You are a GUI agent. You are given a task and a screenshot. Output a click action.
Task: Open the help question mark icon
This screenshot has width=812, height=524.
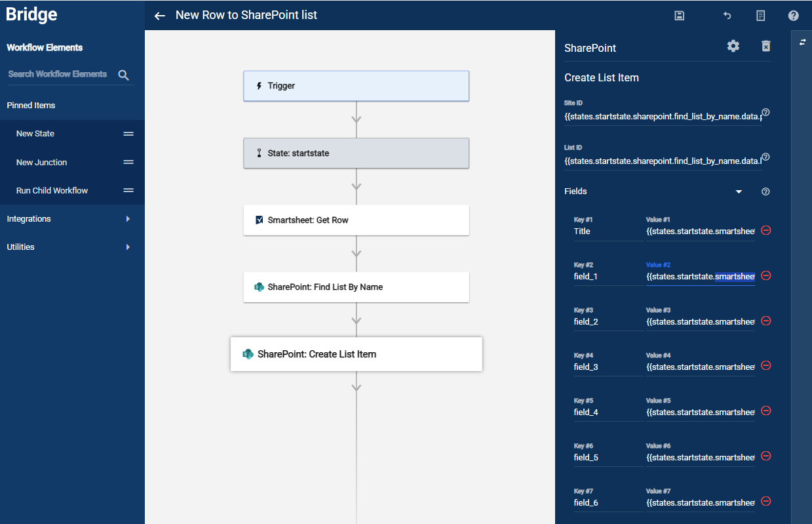coord(794,16)
